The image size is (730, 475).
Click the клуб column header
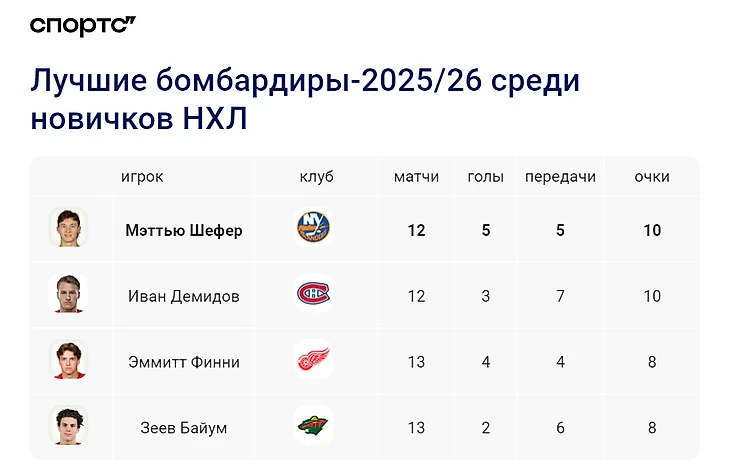[317, 177]
